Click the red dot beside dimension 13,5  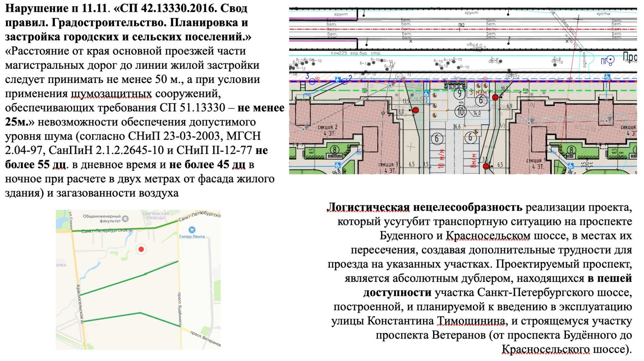(x=415, y=110)
